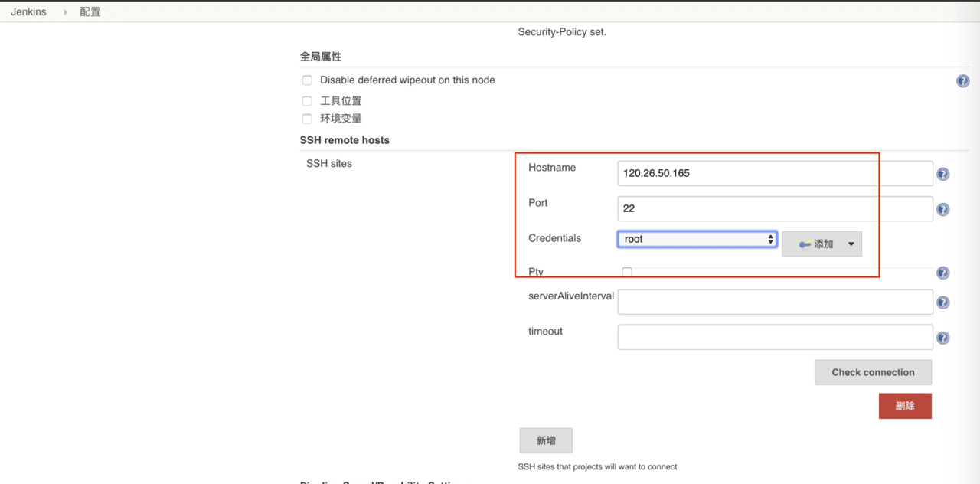Click the Check connection button
Viewport: 980px width, 484px height.
873,372
